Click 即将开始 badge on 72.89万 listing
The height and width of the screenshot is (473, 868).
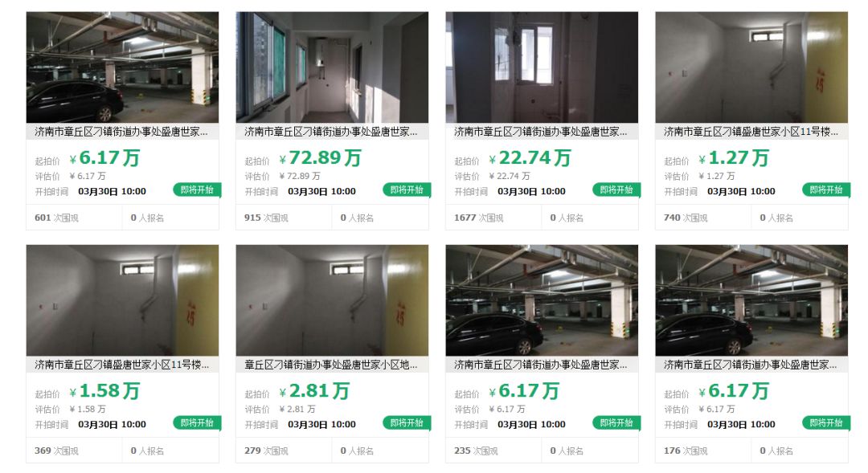pyautogui.click(x=407, y=190)
